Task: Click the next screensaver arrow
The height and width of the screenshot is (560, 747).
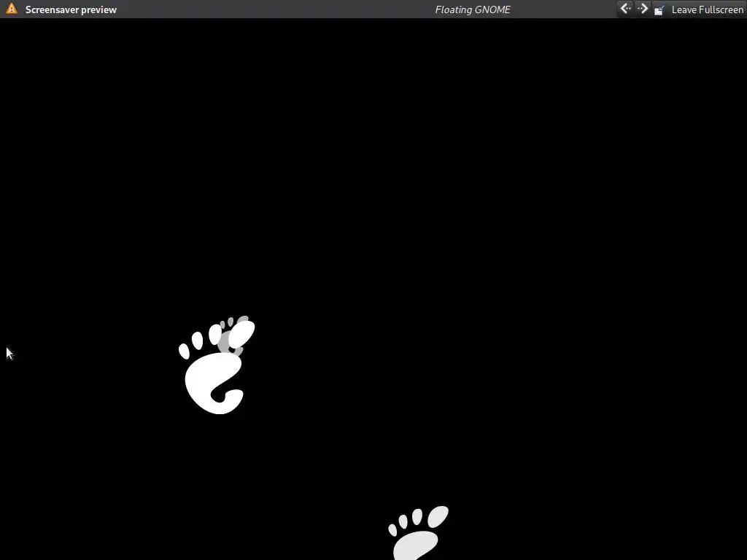Action: [x=642, y=9]
